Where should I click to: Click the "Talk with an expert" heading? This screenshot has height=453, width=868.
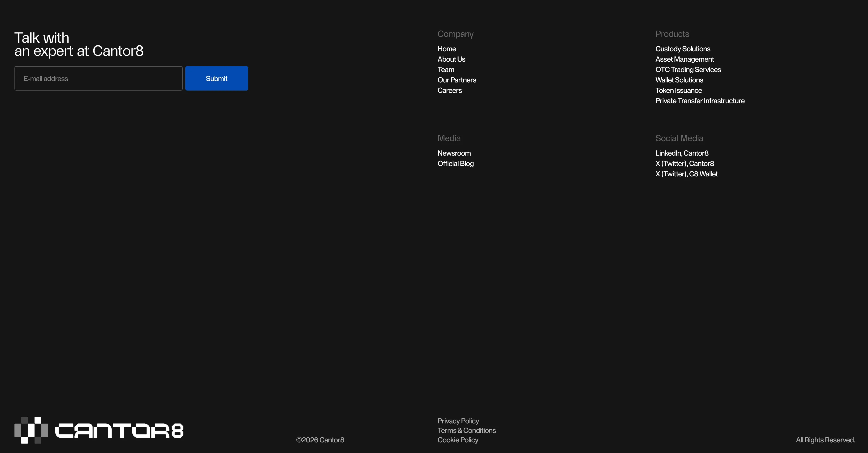point(79,44)
